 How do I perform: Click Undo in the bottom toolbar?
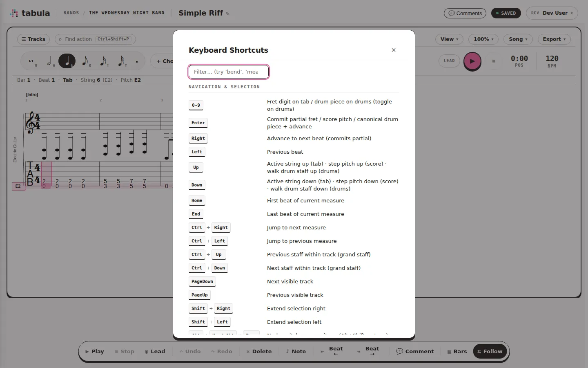pos(190,352)
